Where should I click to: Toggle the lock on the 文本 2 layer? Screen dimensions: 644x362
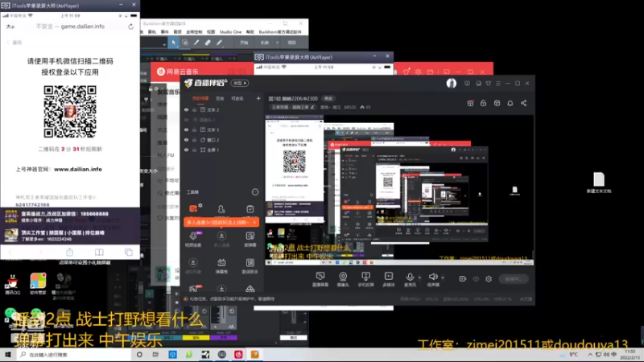tap(194, 110)
